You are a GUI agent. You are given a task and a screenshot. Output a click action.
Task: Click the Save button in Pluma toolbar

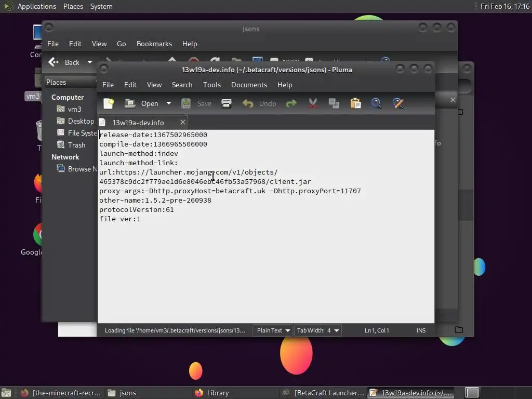click(x=196, y=103)
